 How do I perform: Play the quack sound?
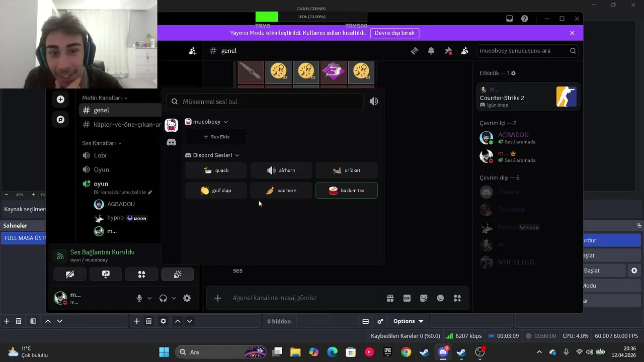click(216, 170)
